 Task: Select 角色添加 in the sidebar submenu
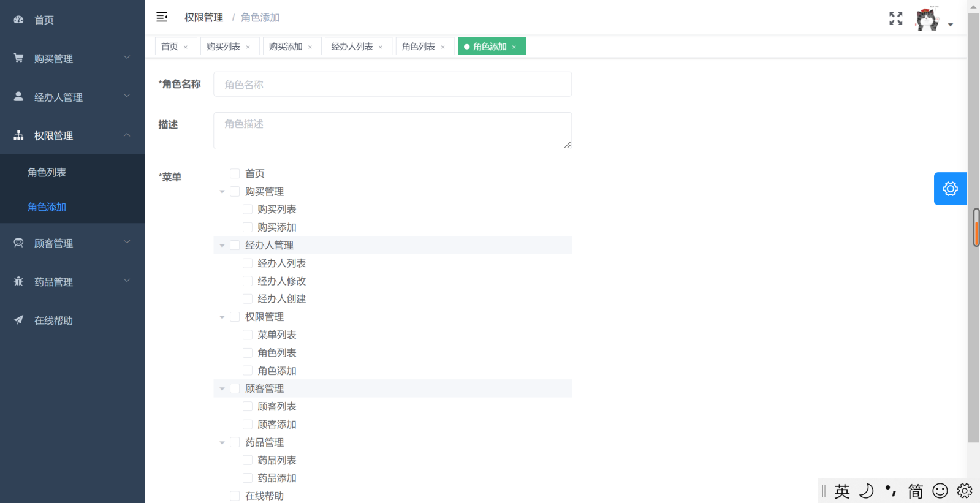pyautogui.click(x=72, y=206)
